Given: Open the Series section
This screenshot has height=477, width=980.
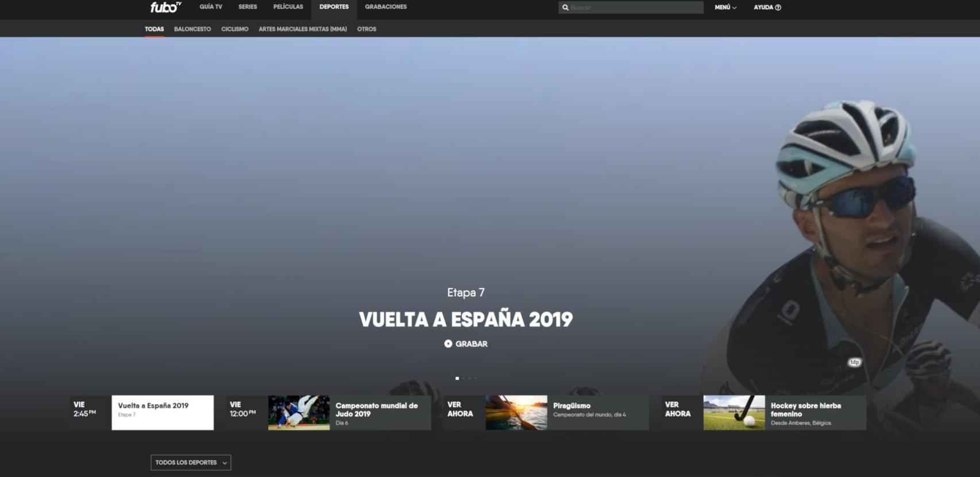Looking at the screenshot, I should 248,7.
